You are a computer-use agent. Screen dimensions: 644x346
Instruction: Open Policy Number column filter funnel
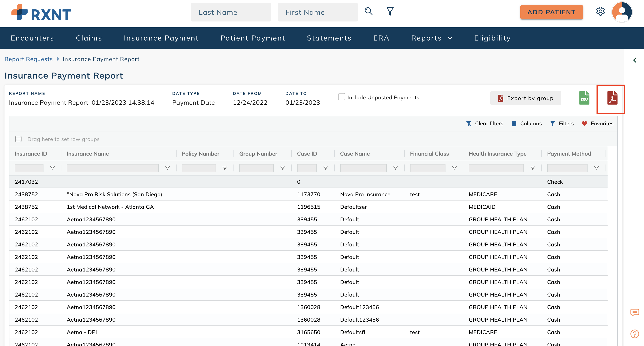225,168
